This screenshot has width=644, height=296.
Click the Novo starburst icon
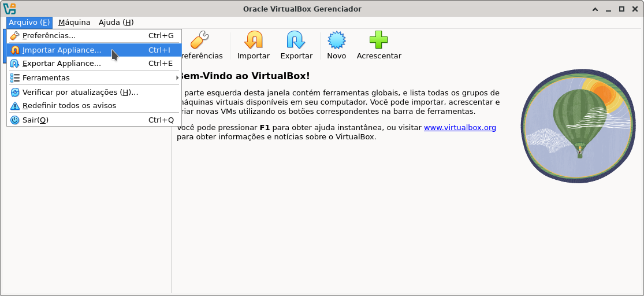(x=336, y=40)
